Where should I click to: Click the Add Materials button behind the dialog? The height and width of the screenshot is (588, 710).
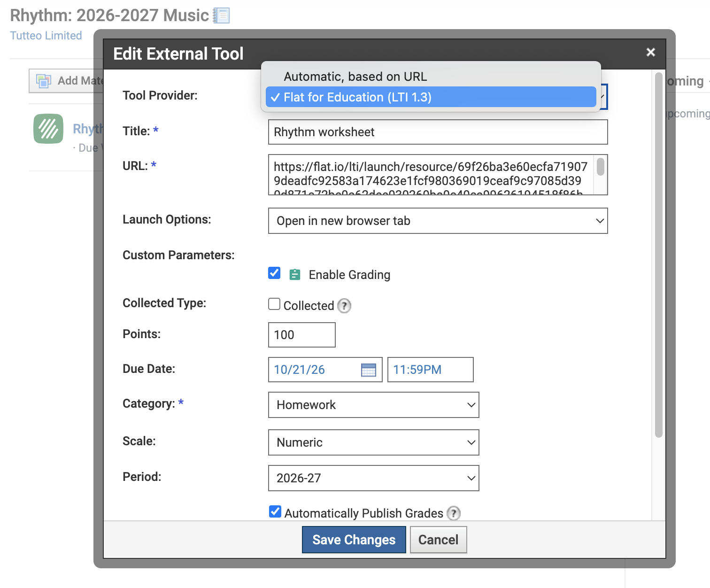pos(67,81)
